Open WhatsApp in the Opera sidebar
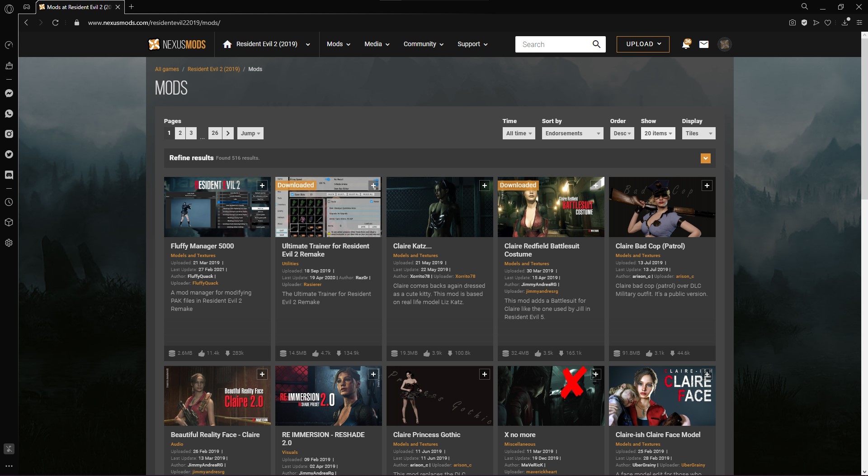868x476 pixels. (x=9, y=114)
